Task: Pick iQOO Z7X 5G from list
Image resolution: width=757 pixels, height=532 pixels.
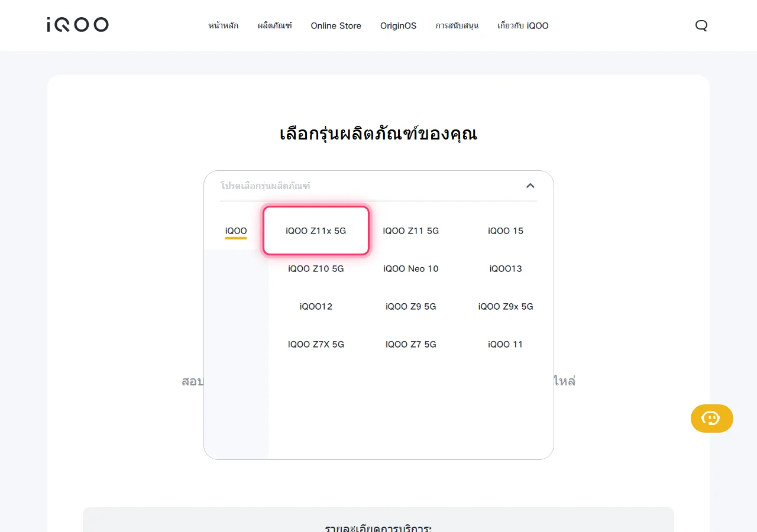Action: [x=316, y=345]
